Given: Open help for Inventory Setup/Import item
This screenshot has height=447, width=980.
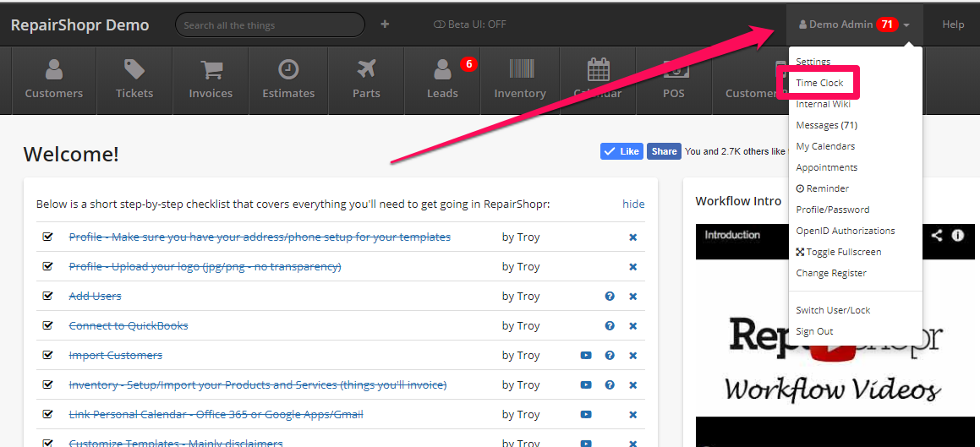Looking at the screenshot, I should click(x=610, y=385).
